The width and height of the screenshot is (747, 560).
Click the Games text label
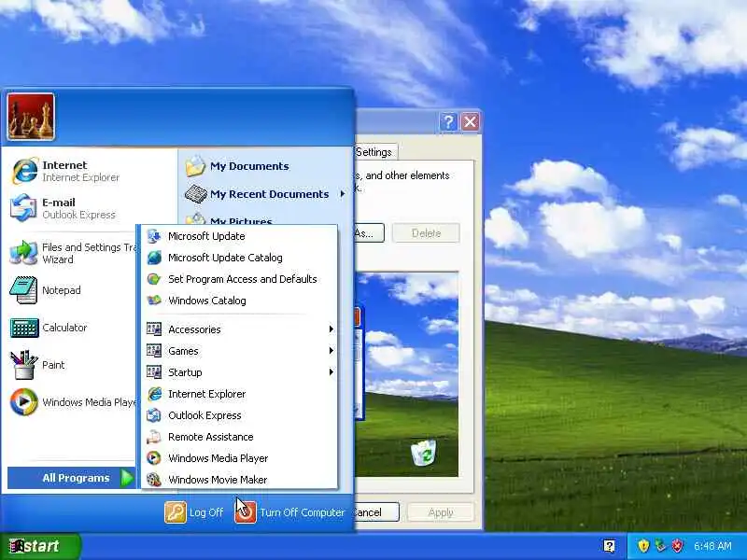[x=183, y=351]
